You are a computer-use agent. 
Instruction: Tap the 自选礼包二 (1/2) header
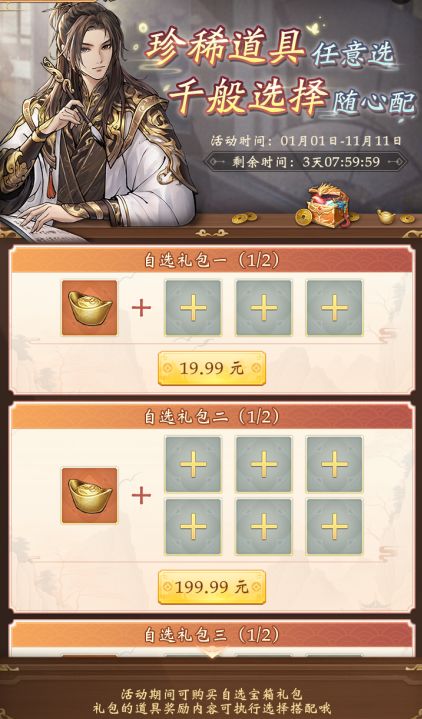coord(211,417)
